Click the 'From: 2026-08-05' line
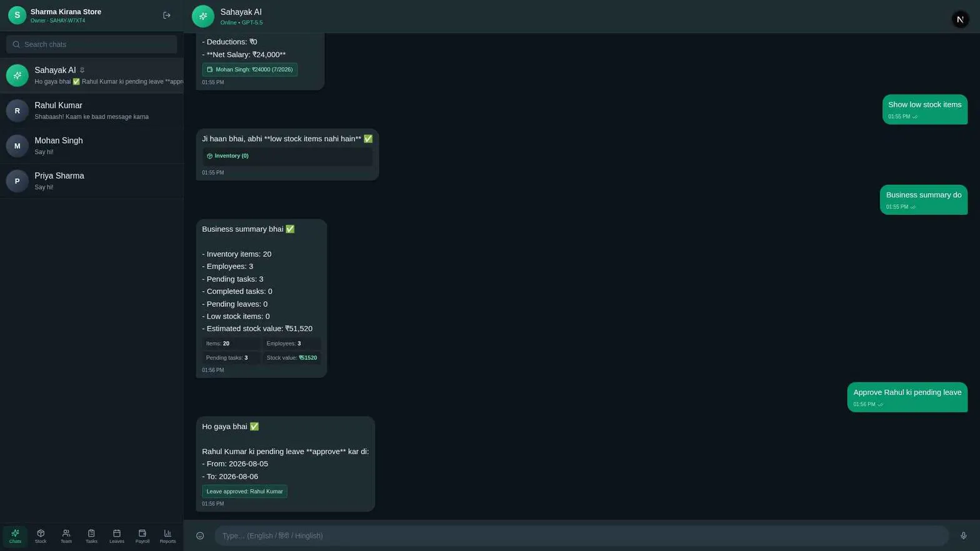Image resolution: width=980 pixels, height=551 pixels. (x=235, y=464)
